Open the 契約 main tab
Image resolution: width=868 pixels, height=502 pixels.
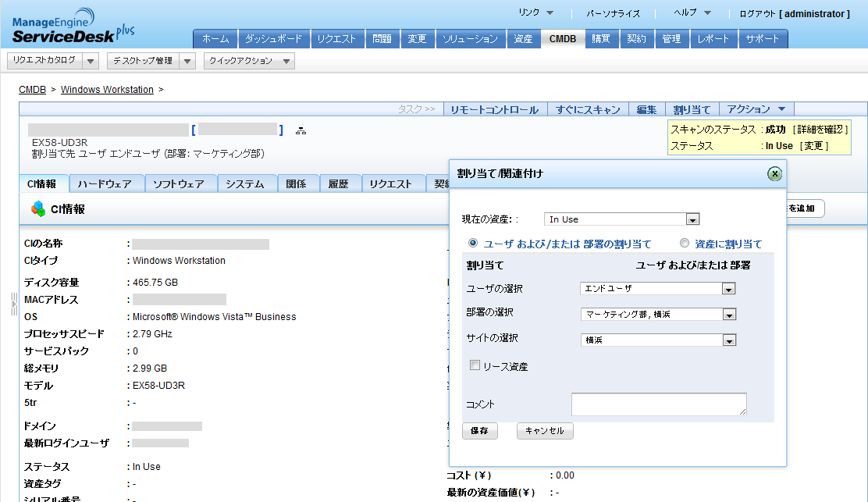(x=637, y=39)
